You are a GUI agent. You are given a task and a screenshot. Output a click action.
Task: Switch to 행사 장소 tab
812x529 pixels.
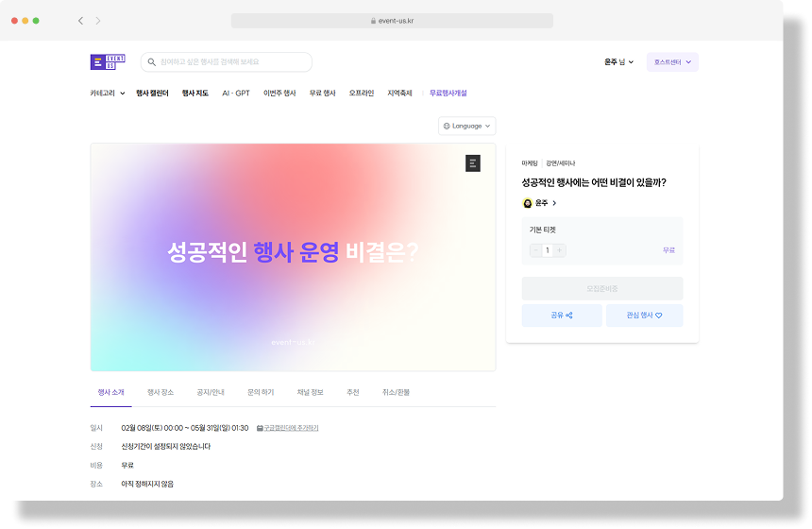tap(161, 393)
